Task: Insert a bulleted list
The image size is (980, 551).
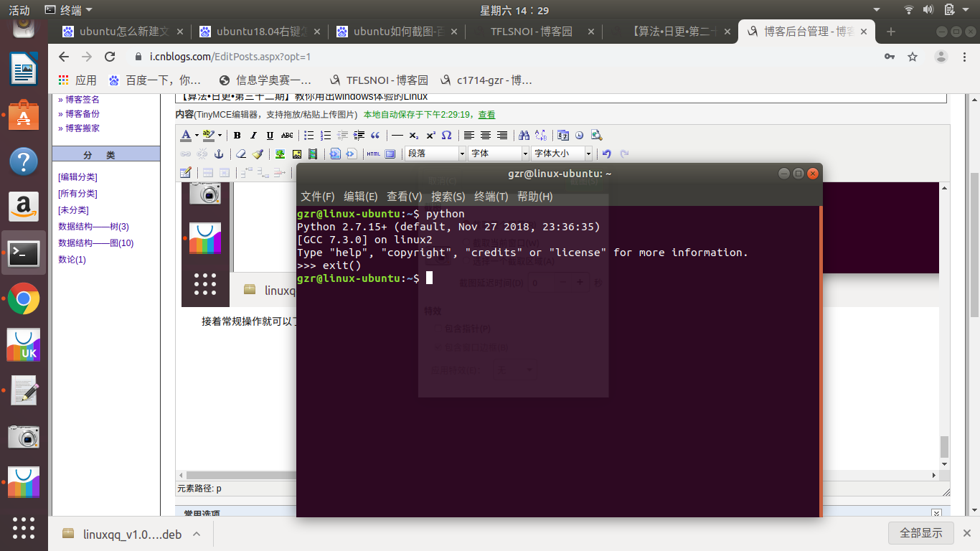Action: (309, 136)
